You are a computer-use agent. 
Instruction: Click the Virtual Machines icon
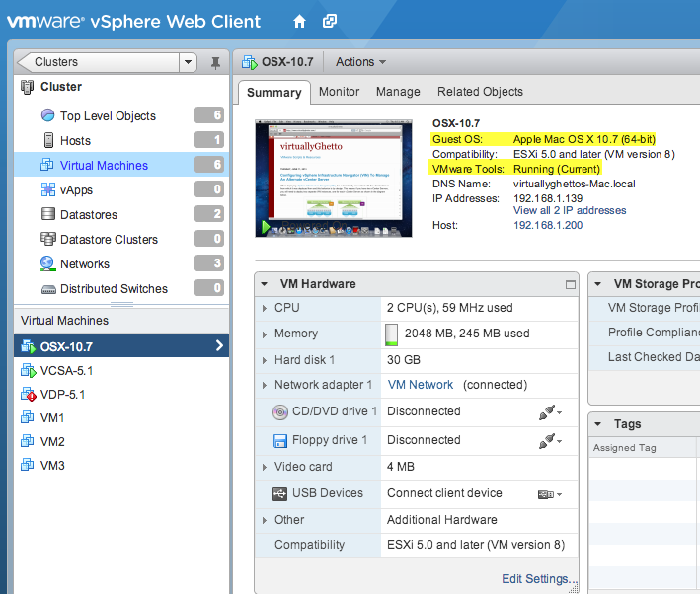47,165
